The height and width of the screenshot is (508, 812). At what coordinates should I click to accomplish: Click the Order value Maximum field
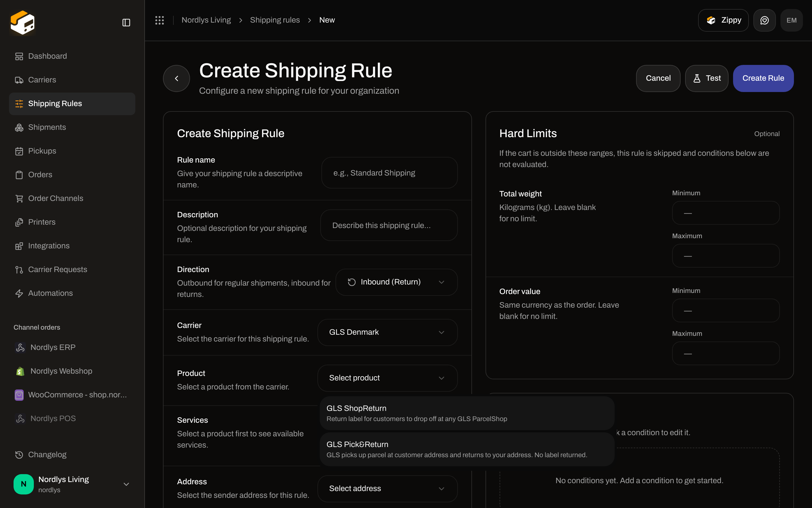[726, 354]
